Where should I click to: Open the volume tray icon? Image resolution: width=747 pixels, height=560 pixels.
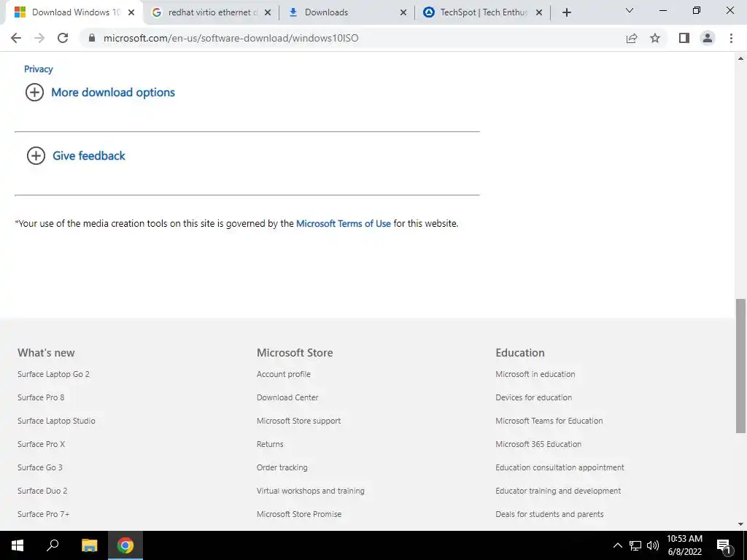coord(653,545)
